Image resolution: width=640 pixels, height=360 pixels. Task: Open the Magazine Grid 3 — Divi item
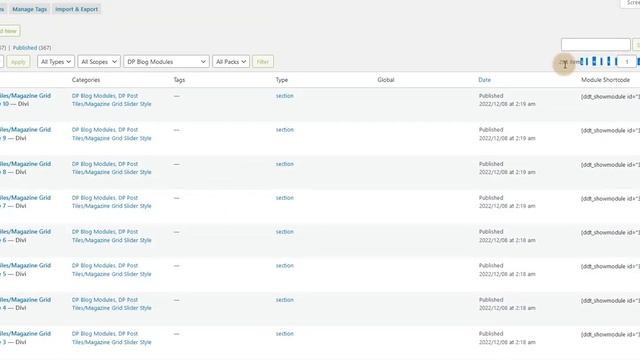24,338
